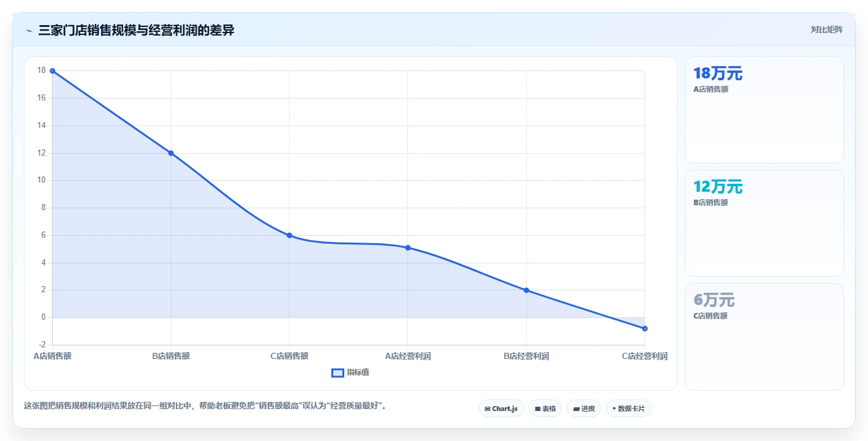
Task: Click the C店经营利润 x-axis label
Action: tap(644, 356)
